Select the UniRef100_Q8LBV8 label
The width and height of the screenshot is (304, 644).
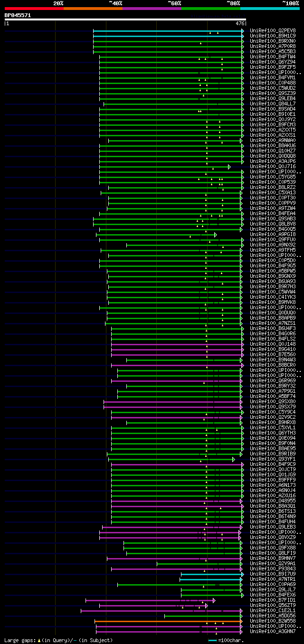[273, 224]
